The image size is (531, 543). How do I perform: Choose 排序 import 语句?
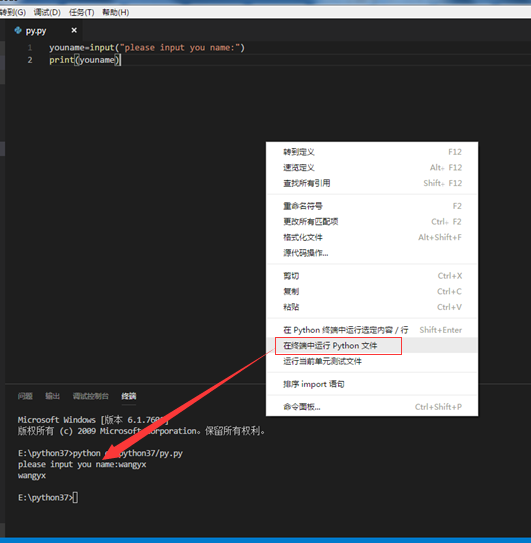(x=372, y=384)
